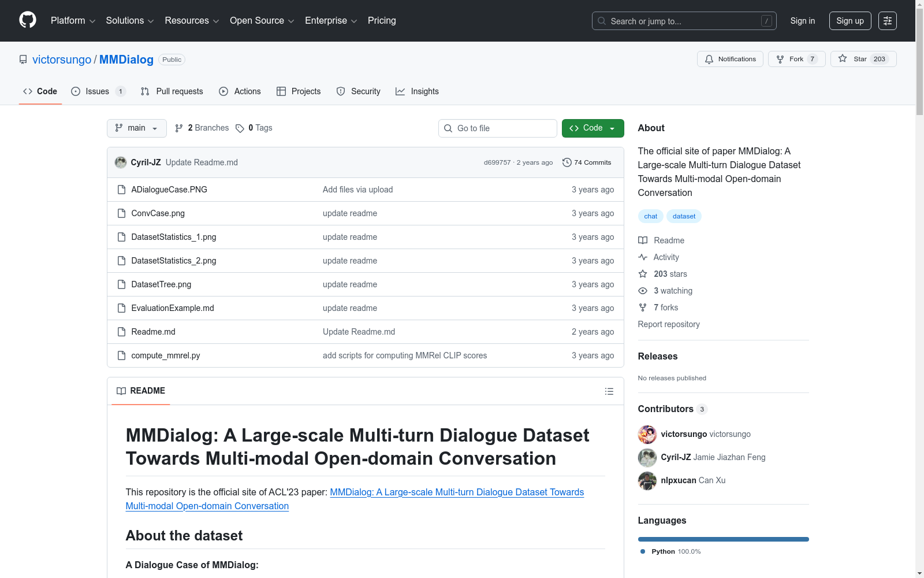Click the file icon beside EvaluationExample.md

point(121,308)
